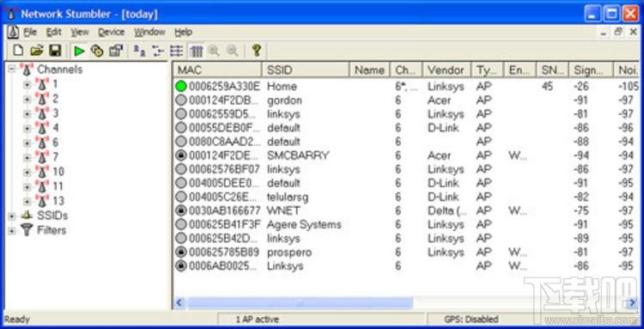The image size is (644, 329).
Task: Sort by the Noise column header
Action: click(x=627, y=70)
